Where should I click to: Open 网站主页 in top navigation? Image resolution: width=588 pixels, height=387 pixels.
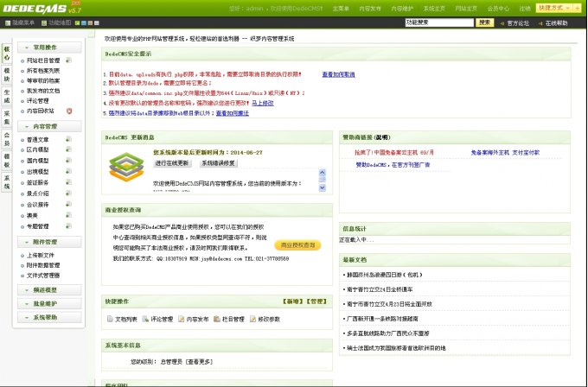point(466,9)
